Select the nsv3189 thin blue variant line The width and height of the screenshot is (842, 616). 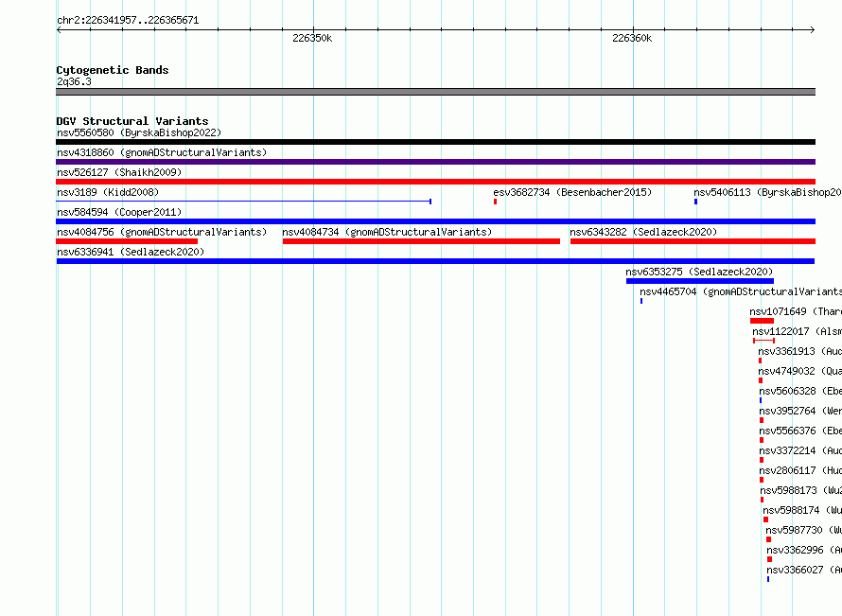tap(244, 202)
